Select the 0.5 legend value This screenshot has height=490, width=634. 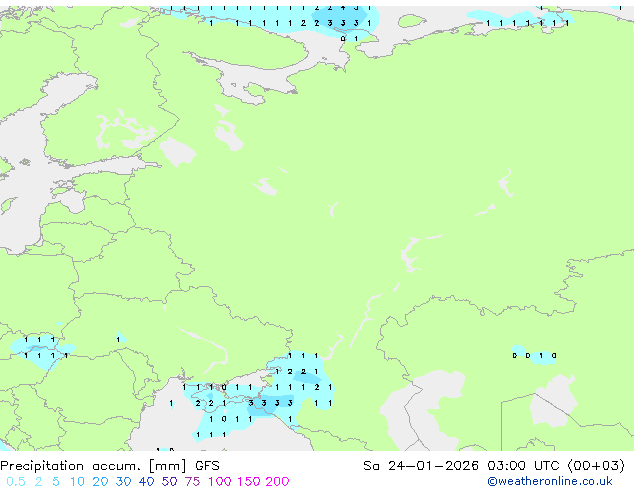16,482
